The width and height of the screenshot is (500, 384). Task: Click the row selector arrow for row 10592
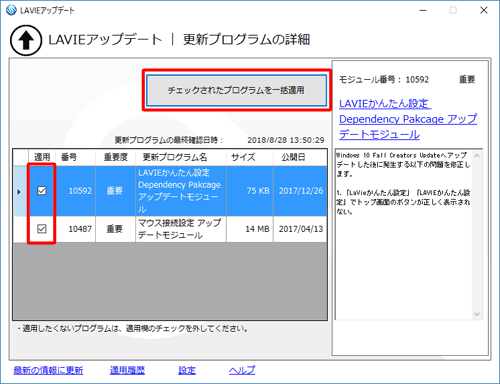[x=20, y=191]
